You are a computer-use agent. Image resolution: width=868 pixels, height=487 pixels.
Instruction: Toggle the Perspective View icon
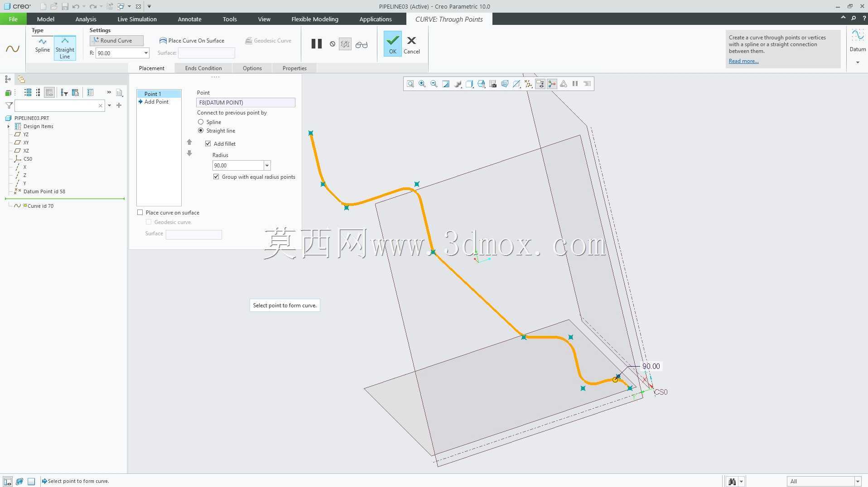point(505,84)
